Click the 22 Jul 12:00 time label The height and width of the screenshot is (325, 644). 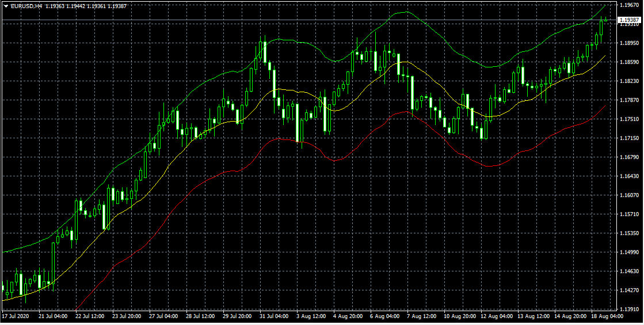tap(90, 316)
